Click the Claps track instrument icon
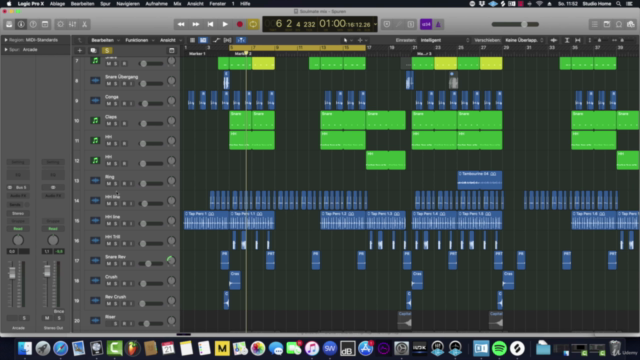The image size is (640, 360). coord(95,120)
